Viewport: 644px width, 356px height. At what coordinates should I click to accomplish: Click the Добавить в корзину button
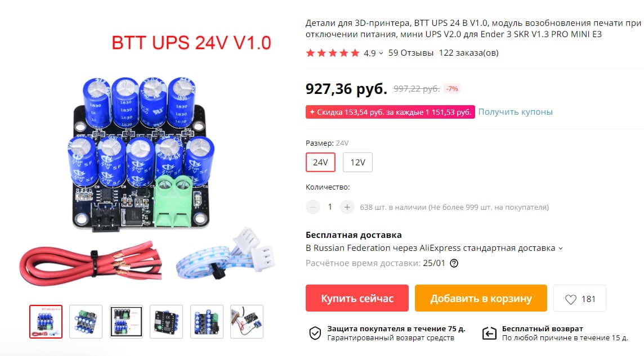[x=481, y=298]
